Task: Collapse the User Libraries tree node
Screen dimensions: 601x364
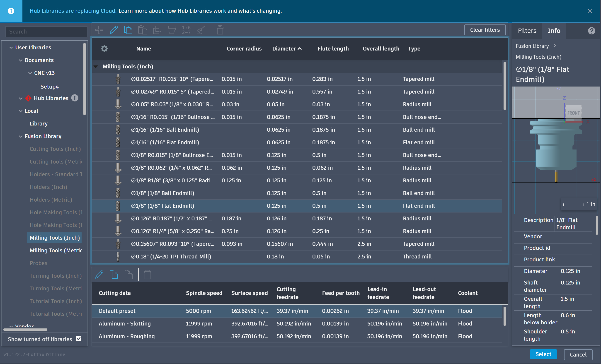Action: (11, 48)
